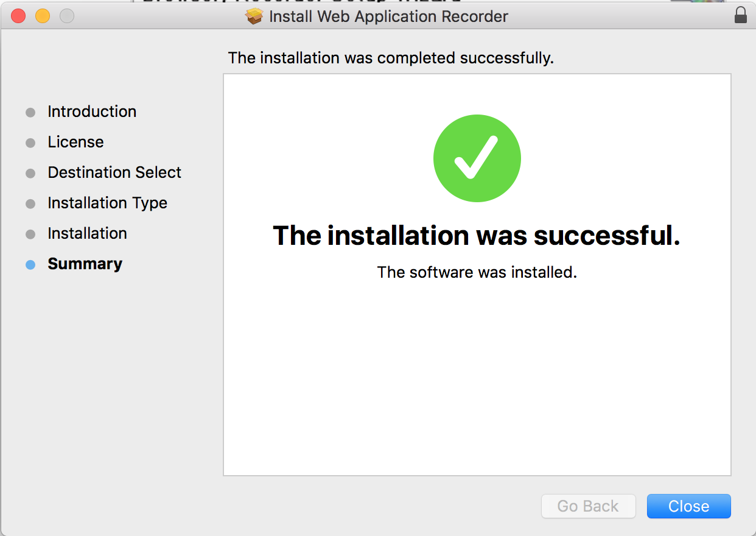Screen dimensions: 756x536
Task: Select the bold Summary step label
Action: click(85, 264)
